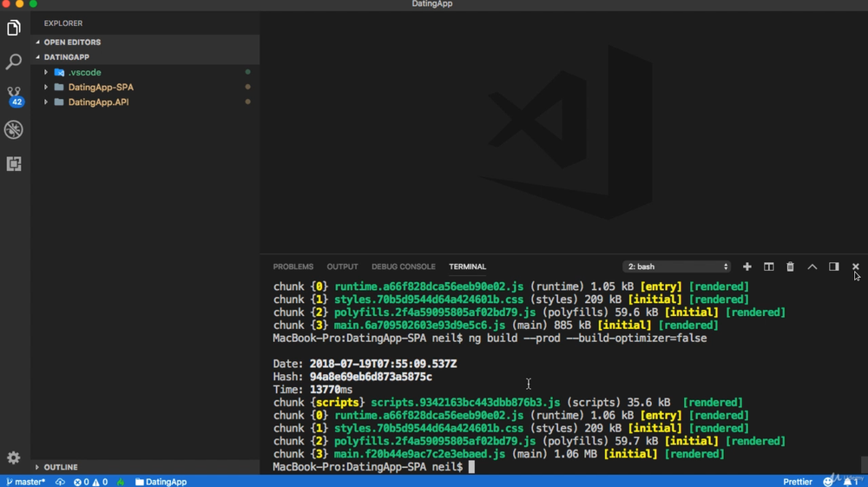Screen dimensions: 868x487
Task: Click the DatingApp.API folder icon
Action: click(59, 102)
